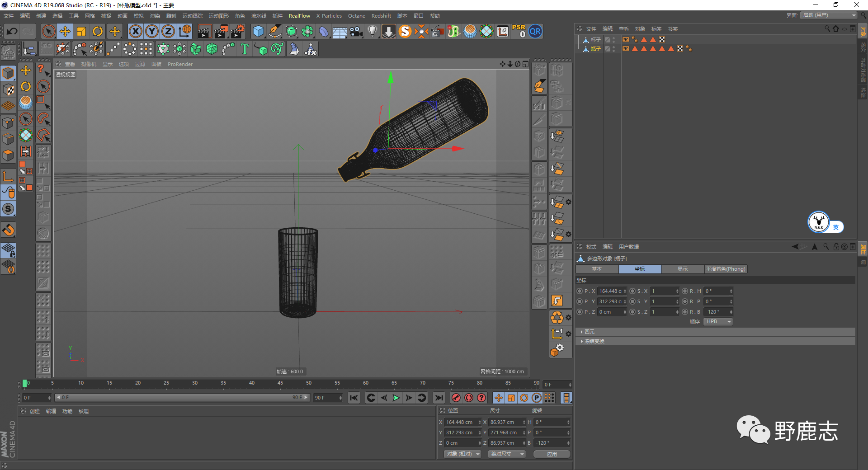868x470 pixels.
Task: Select the Move tool in the toolbar
Action: coord(65,31)
